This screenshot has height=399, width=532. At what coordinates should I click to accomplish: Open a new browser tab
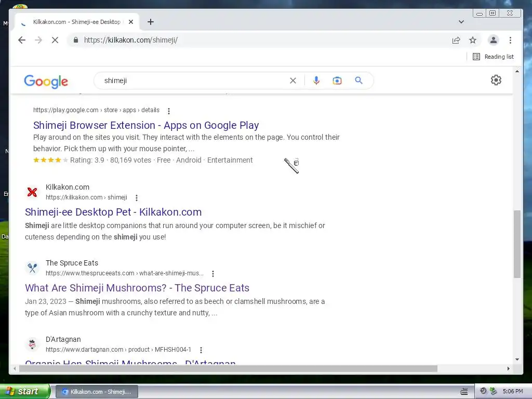(x=151, y=22)
